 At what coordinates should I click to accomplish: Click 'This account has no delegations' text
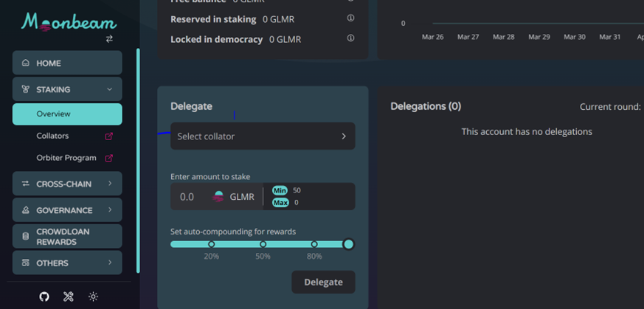point(527,132)
